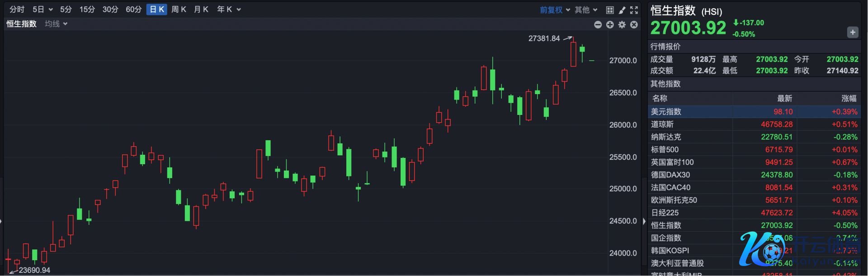Select the drawing brush tool

(x=622, y=10)
